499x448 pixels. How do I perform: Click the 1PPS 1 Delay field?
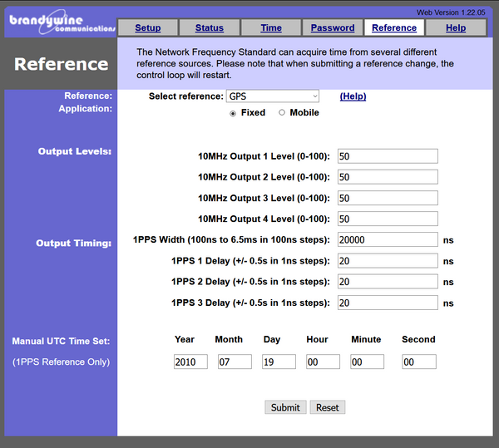coord(388,261)
